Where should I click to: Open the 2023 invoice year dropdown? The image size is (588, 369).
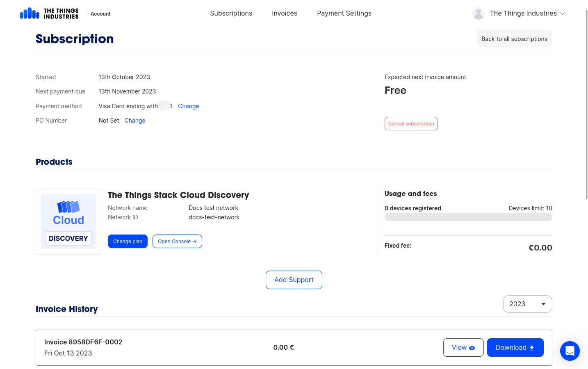527,304
